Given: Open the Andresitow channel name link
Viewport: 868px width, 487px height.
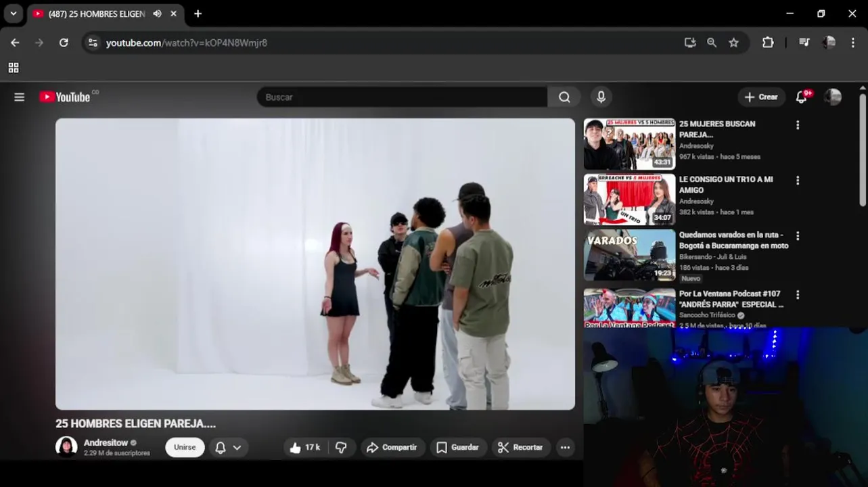Looking at the screenshot, I should (106, 442).
